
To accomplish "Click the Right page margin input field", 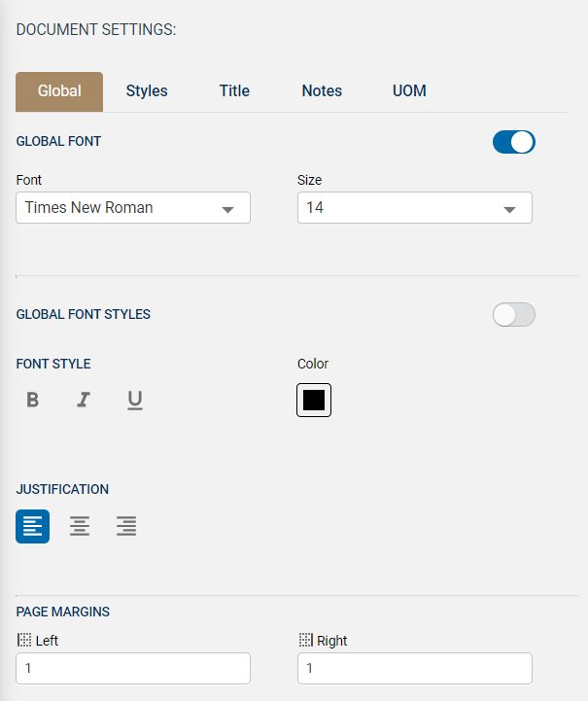I will pos(414,668).
